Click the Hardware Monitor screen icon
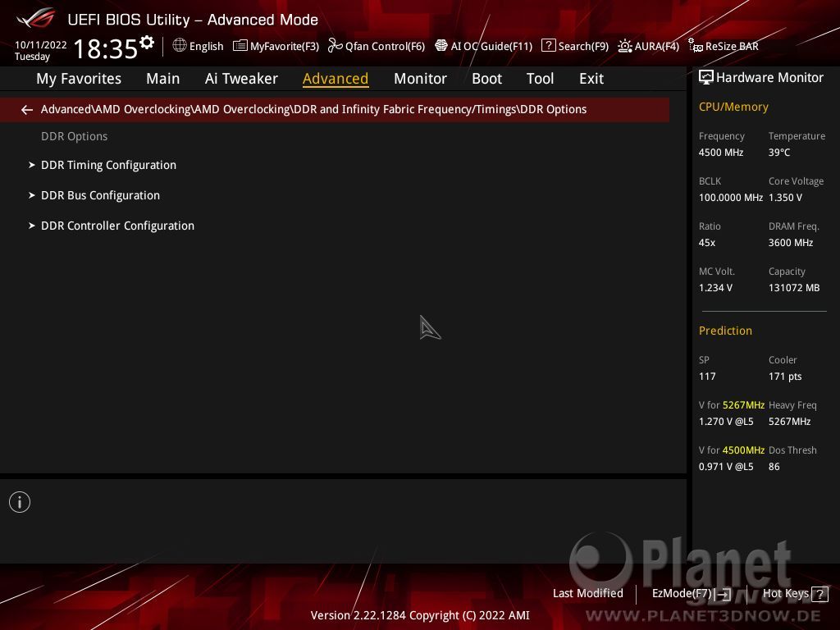840x630 pixels. (x=706, y=77)
